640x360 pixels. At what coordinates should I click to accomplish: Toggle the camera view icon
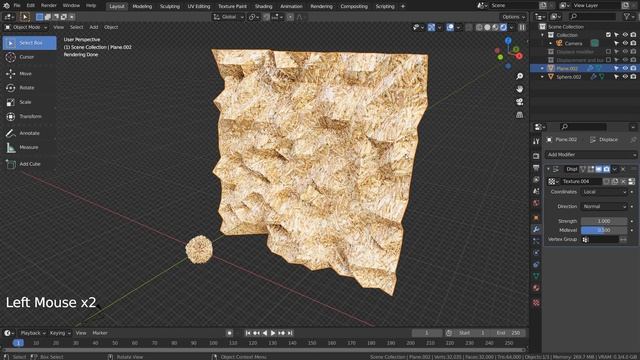[519, 102]
